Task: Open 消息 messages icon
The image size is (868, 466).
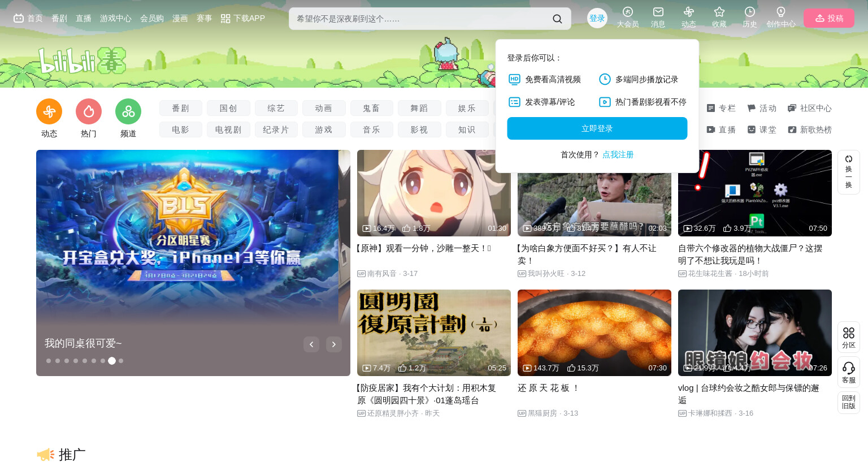Action: [x=658, y=18]
